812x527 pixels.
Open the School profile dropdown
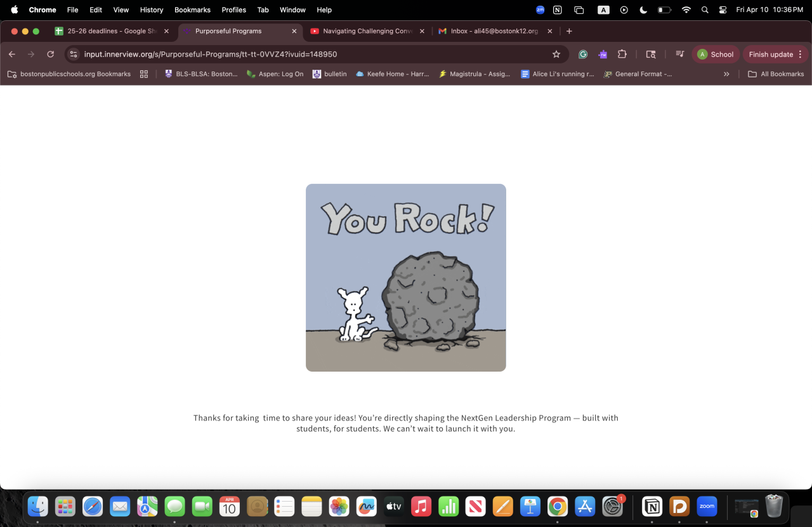click(716, 55)
